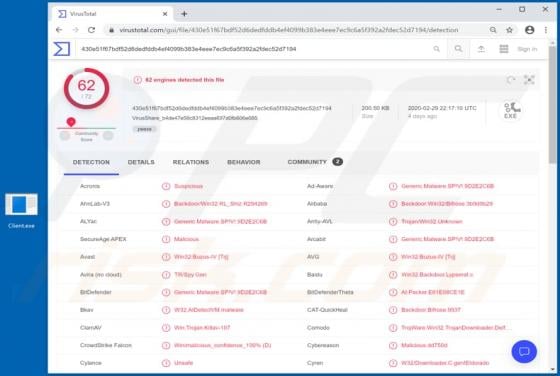This screenshot has width=560, height=376.
Task: Switch to the DETAILS tab
Action: click(141, 162)
